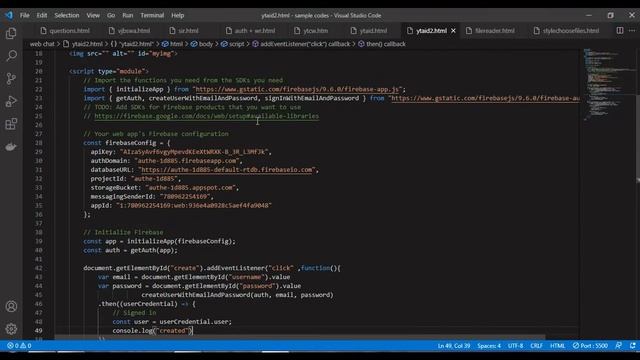This screenshot has width=640, height=360.
Task: Show errors and warnings in status bar
Action: (19, 346)
